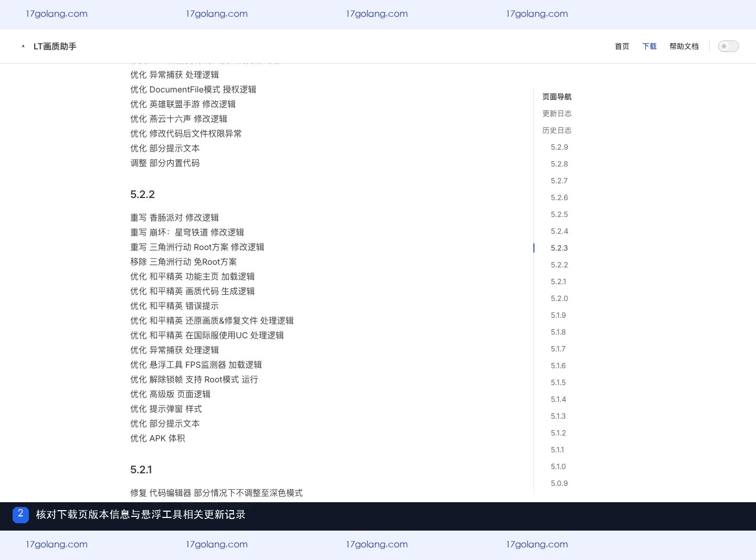Screen dimensions: 756x560
Task: Click the line 重写 崩坏：星穹铁道 修改逻辑
Action: click(187, 232)
